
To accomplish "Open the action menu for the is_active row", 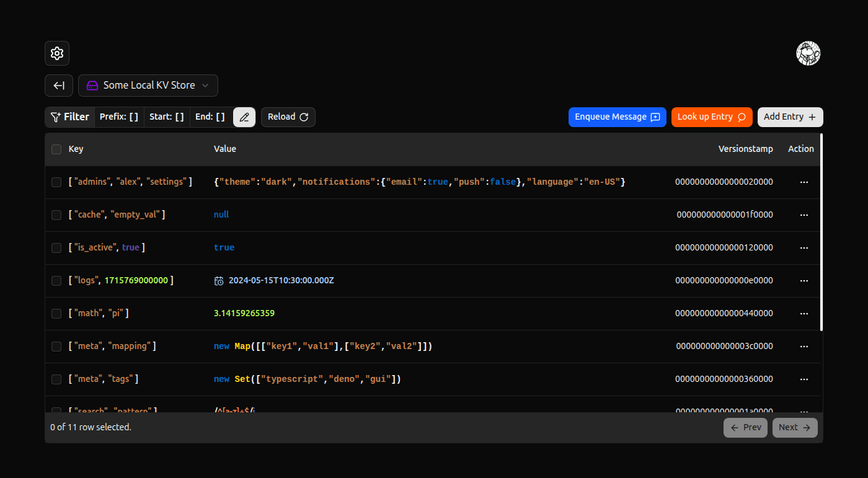I will [804, 247].
